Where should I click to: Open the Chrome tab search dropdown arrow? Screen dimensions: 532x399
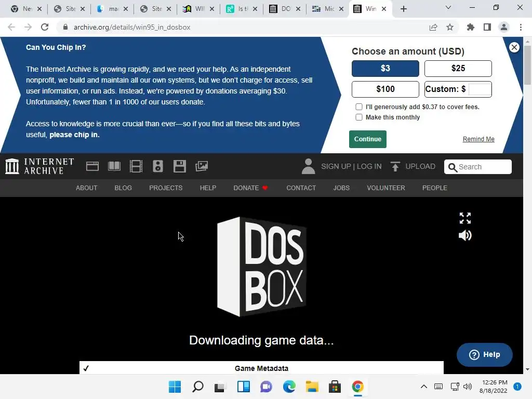(x=448, y=7)
